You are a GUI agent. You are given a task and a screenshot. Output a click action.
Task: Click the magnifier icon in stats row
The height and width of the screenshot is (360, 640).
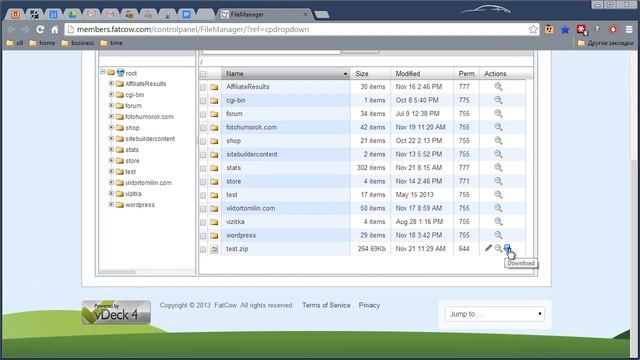coord(498,167)
